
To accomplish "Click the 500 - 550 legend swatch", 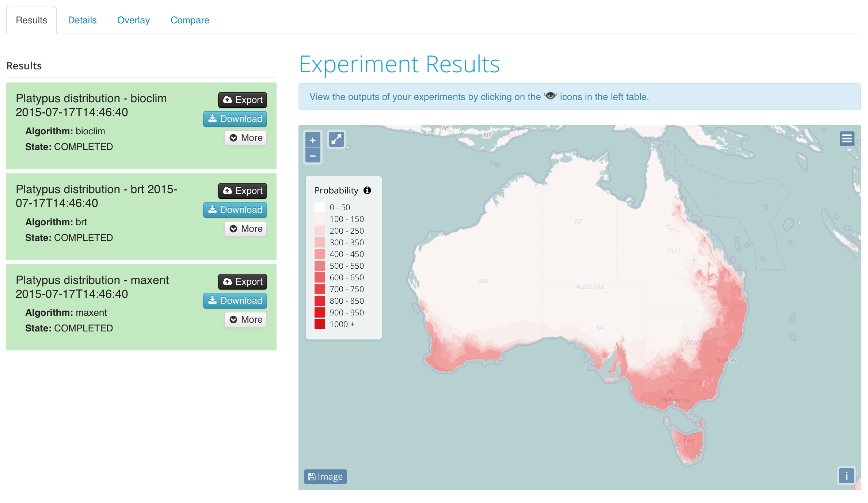I will [x=320, y=266].
